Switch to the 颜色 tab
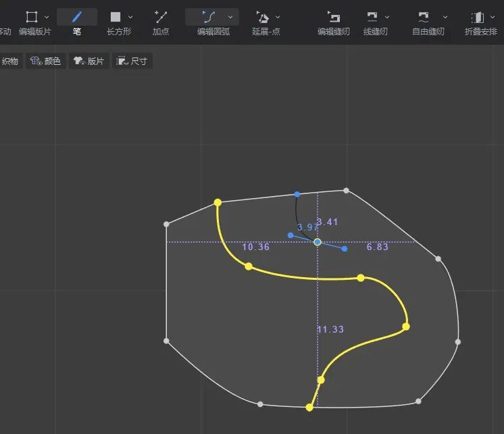The image size is (504, 434). (46, 61)
